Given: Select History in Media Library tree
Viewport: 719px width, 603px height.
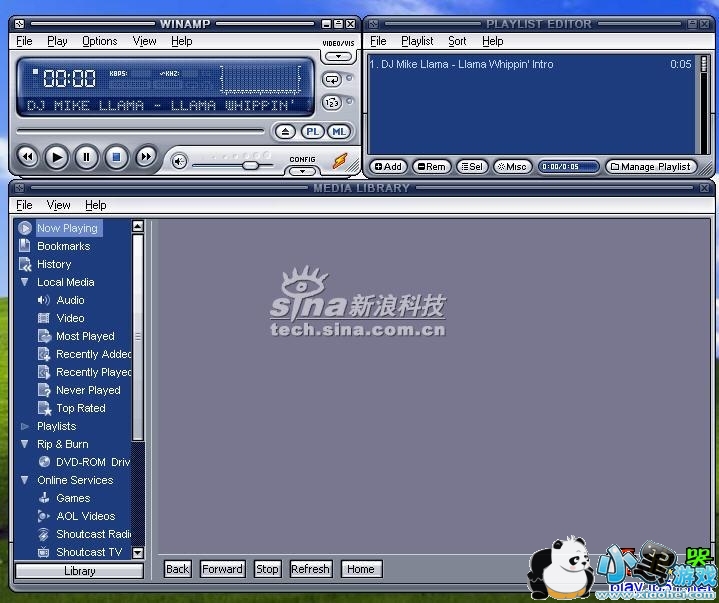Looking at the screenshot, I should point(54,264).
